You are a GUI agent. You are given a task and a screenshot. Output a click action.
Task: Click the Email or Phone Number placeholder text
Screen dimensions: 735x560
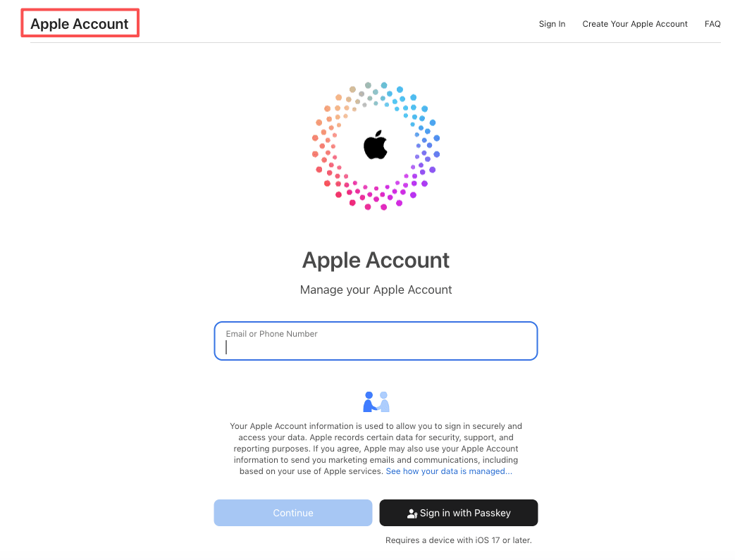coord(271,333)
